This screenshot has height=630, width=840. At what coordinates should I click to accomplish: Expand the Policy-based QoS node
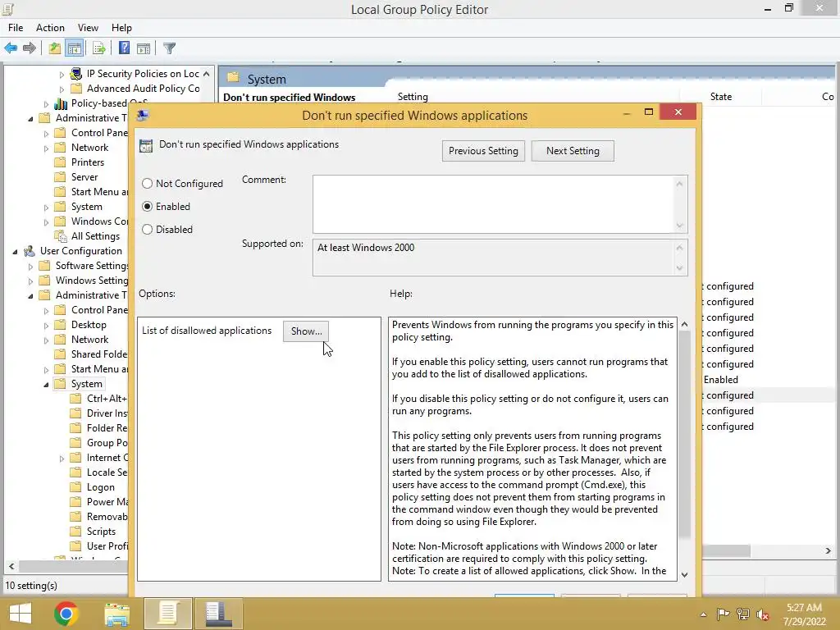click(46, 104)
